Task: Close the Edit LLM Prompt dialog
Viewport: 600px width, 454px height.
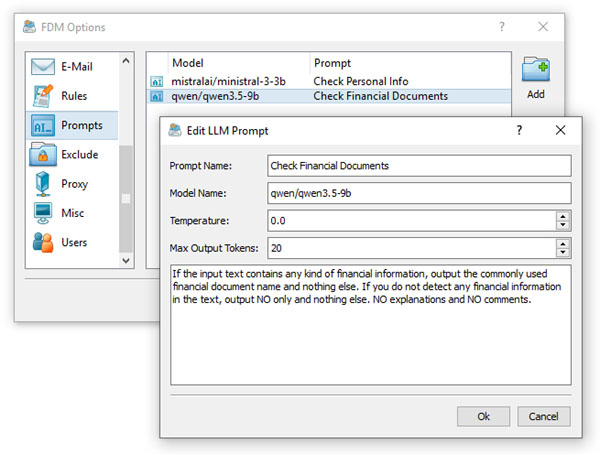Action: pos(561,130)
